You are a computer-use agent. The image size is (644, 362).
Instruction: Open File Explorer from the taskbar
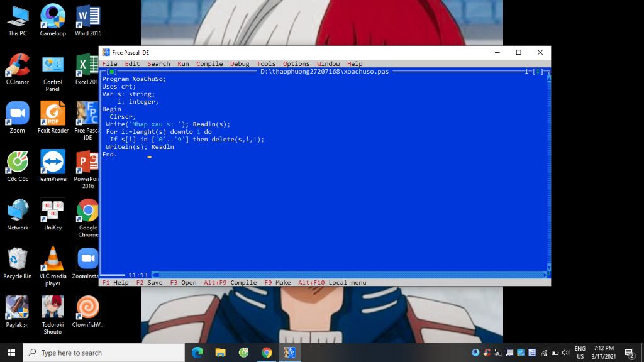(x=221, y=353)
